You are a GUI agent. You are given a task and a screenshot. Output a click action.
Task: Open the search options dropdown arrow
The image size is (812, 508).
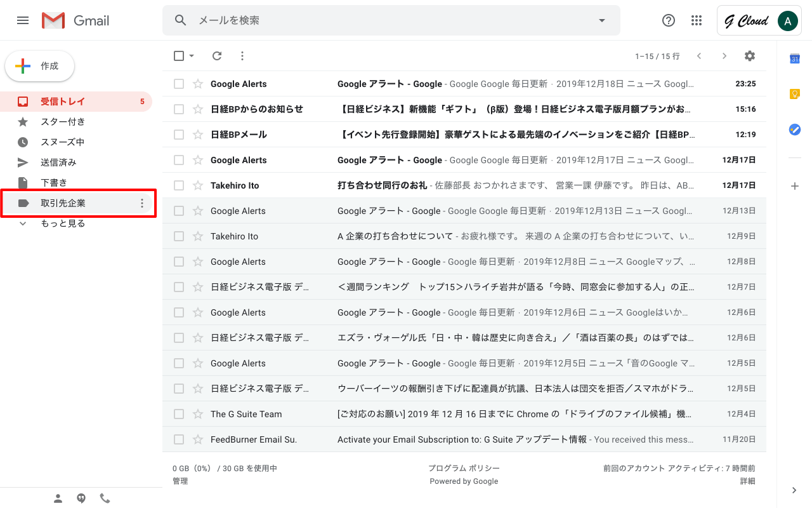click(x=602, y=20)
